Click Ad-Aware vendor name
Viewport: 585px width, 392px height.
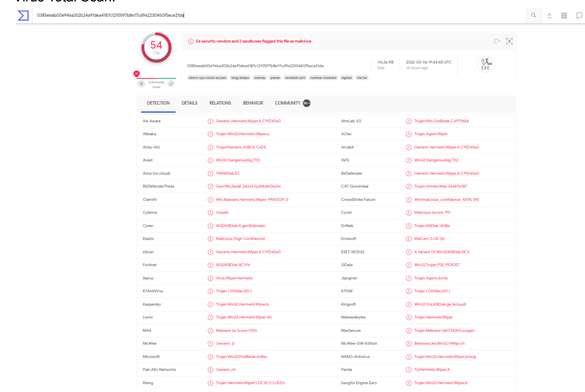[151, 121]
